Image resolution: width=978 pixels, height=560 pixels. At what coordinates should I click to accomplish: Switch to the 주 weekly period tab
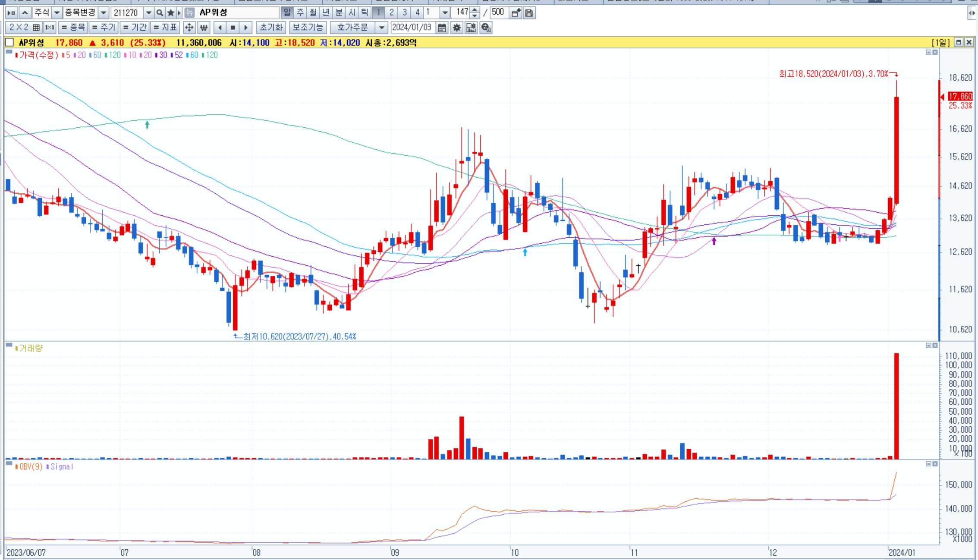point(300,13)
